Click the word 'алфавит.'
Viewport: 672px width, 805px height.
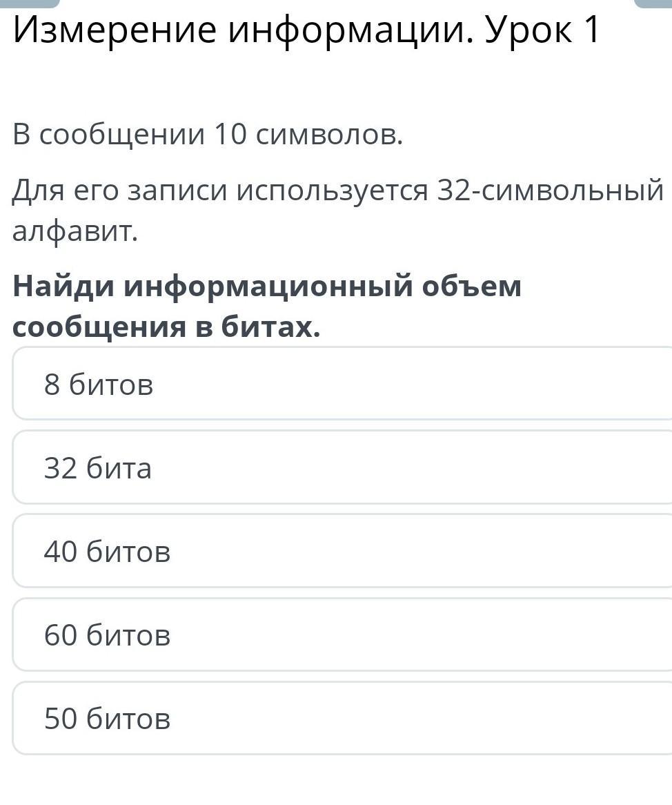(75, 233)
